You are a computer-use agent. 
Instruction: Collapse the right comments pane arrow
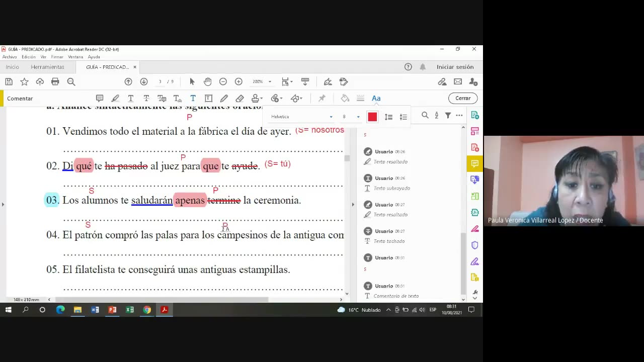point(353,204)
